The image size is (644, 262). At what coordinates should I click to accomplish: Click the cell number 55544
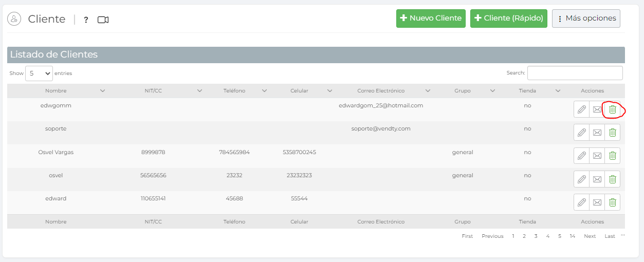pos(299,198)
